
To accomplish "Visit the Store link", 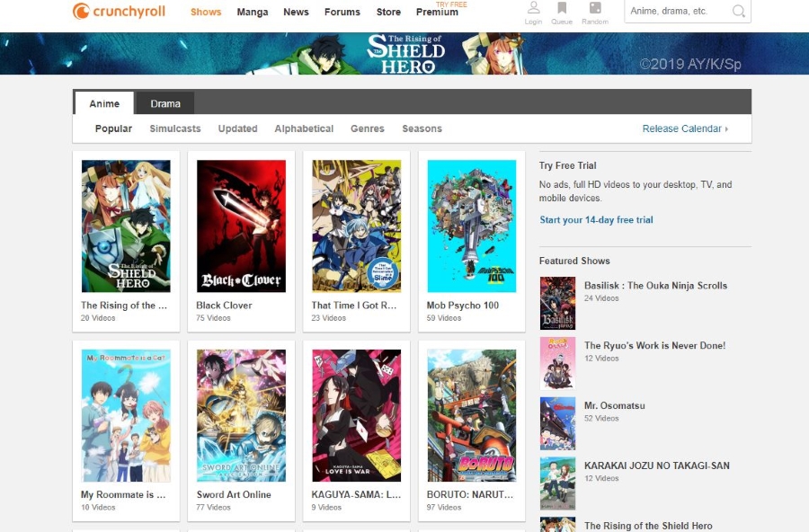I will tap(388, 12).
